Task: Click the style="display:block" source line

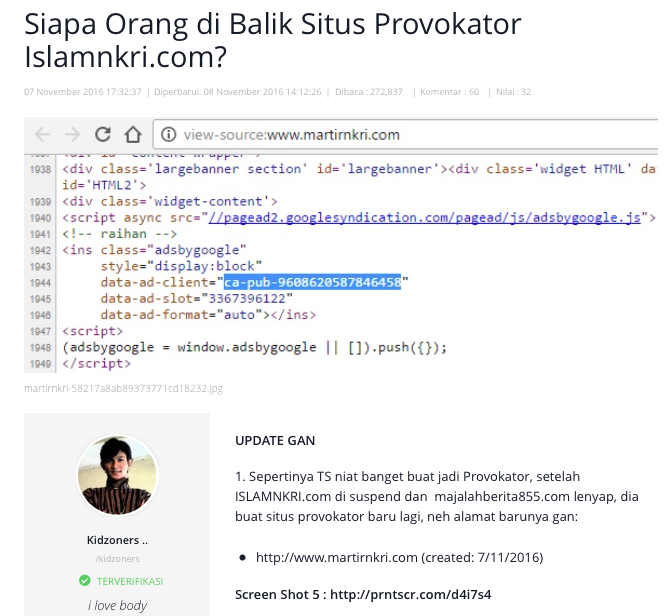Action: (181, 266)
